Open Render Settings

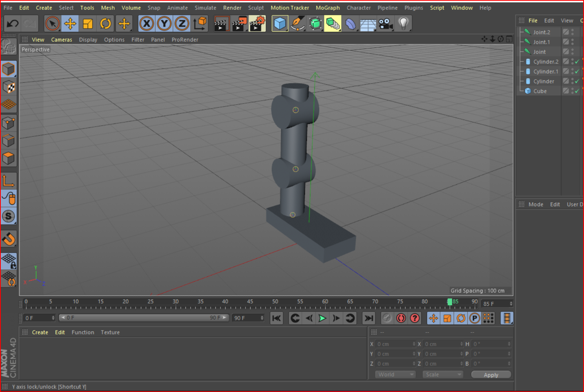(x=257, y=24)
